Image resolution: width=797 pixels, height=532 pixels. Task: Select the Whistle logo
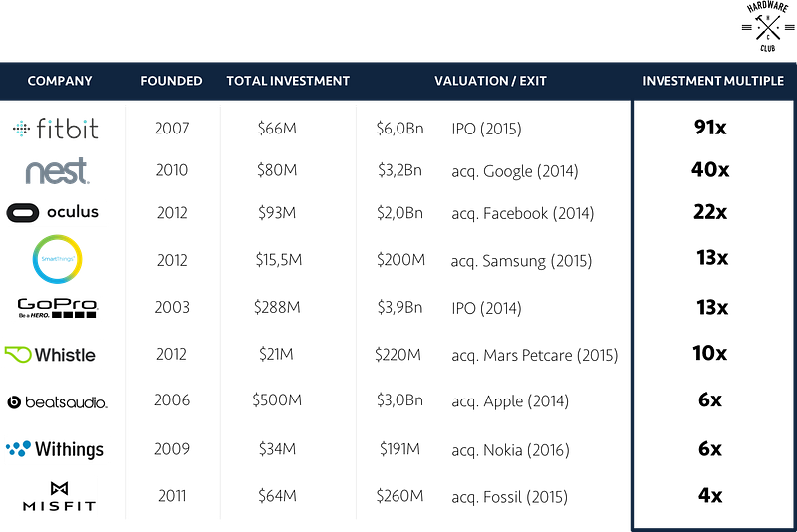(x=50, y=354)
